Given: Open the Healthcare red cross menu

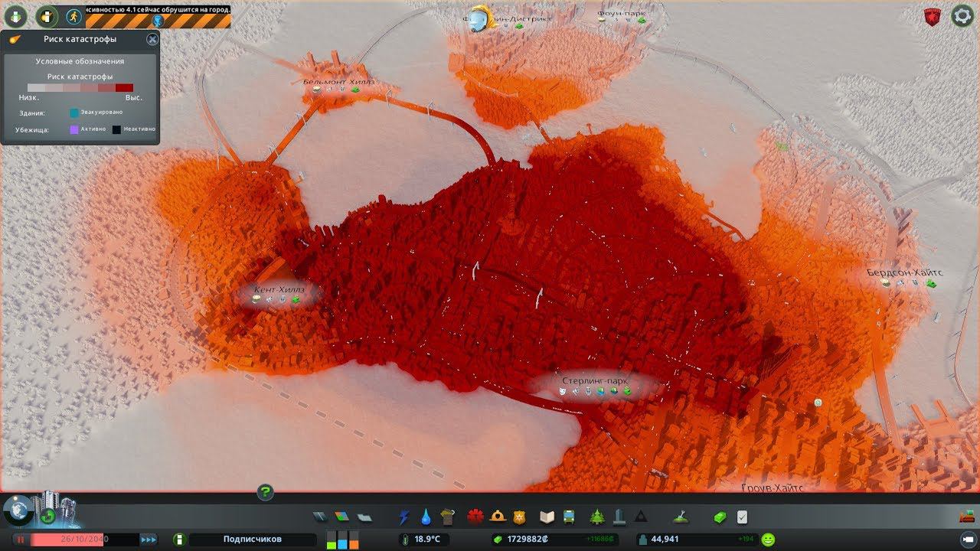Looking at the screenshot, I should 476,517.
